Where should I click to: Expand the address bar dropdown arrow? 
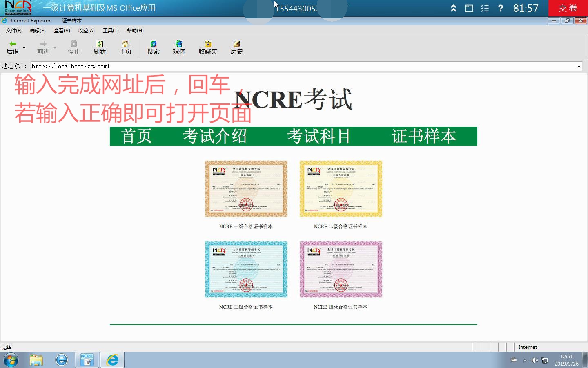pyautogui.click(x=579, y=66)
